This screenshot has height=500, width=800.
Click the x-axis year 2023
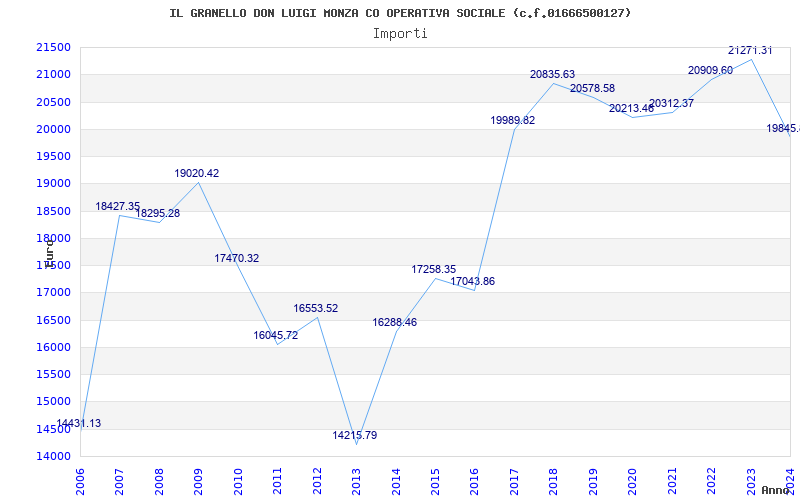click(751, 482)
